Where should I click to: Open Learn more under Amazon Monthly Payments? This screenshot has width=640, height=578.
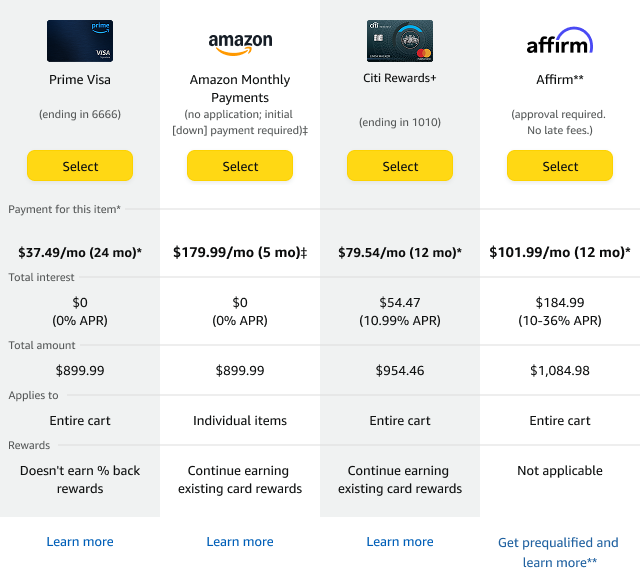coord(240,542)
